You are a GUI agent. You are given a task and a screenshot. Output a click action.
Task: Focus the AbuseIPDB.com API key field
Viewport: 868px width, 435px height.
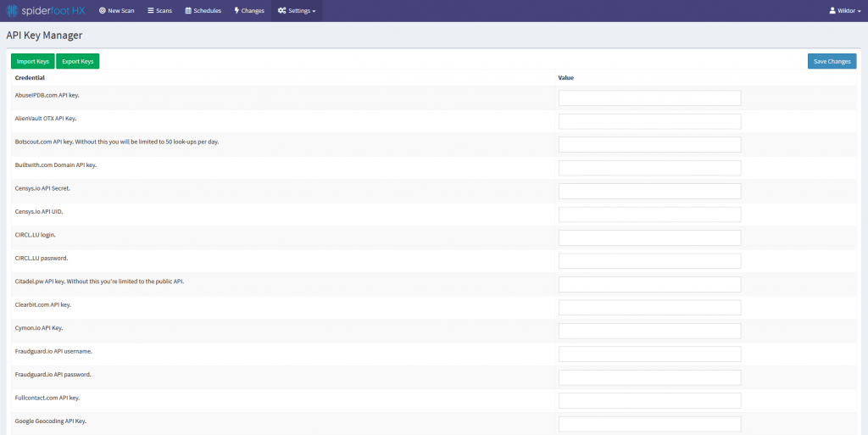pos(649,98)
